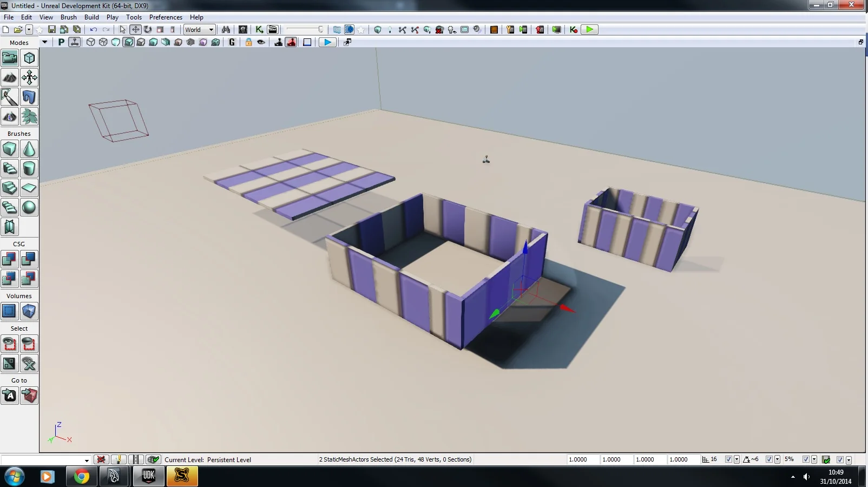Toggle drag grid snap checkbox
Viewport: 868px width, 487px height.
click(728, 459)
